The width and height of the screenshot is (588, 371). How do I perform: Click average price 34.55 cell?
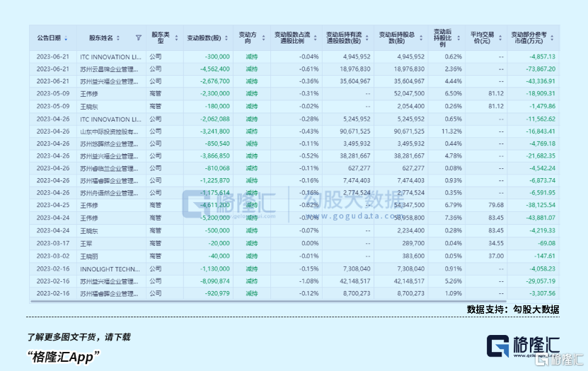(496, 243)
